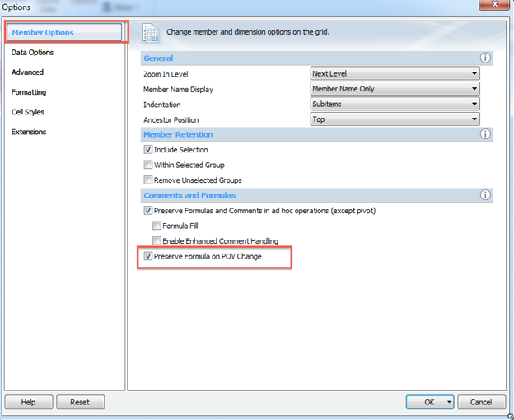Check Remove Unselected Groups option
514x420 pixels.
pyautogui.click(x=148, y=180)
